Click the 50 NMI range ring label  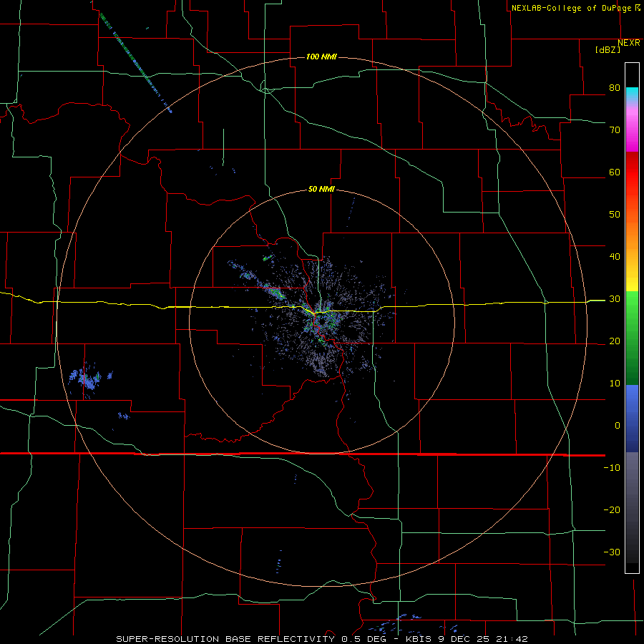pyautogui.click(x=321, y=190)
